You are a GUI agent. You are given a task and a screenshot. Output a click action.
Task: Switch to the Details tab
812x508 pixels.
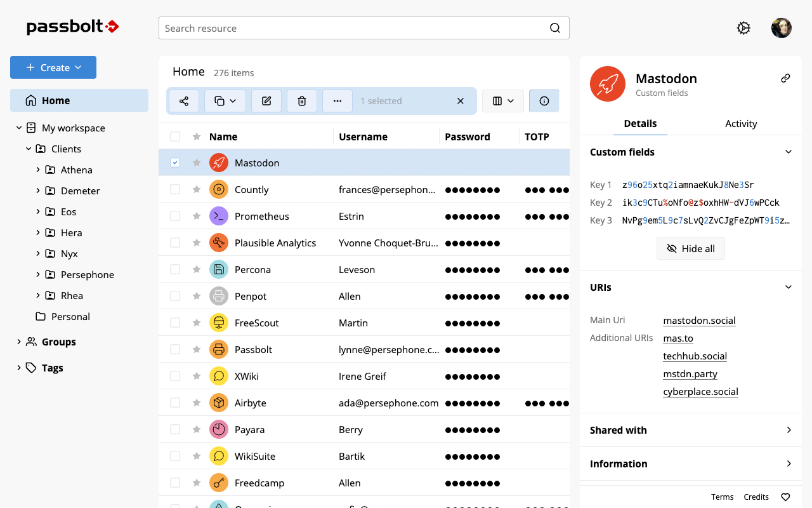[x=640, y=124]
